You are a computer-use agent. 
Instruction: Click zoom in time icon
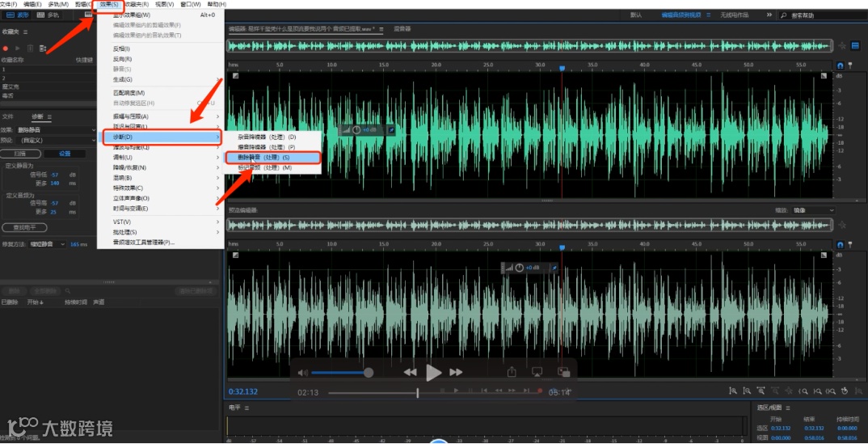point(761,391)
